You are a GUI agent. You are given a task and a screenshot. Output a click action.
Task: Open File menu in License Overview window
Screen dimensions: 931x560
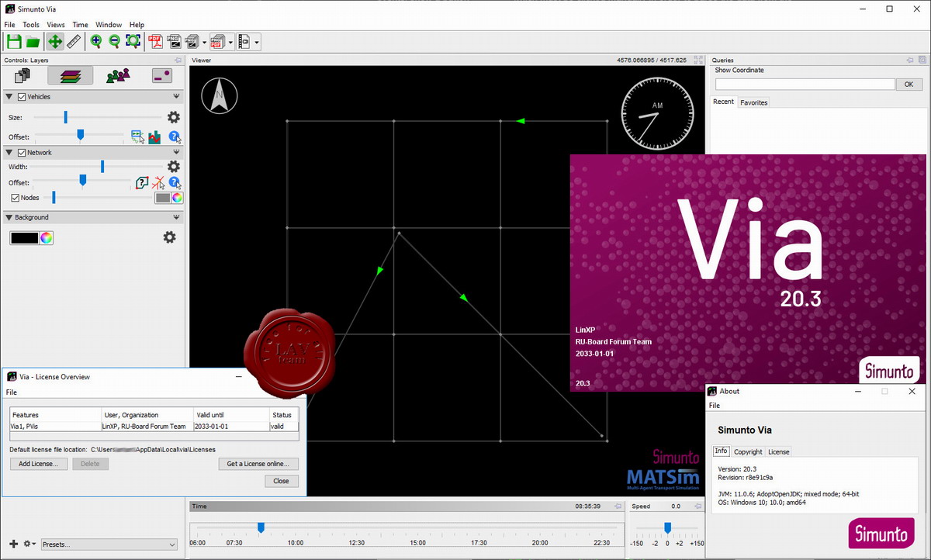tap(12, 392)
